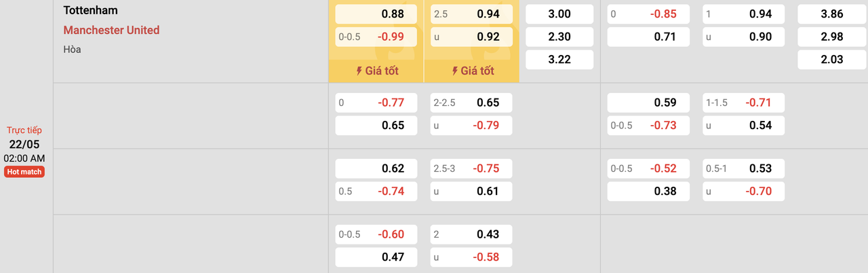Select the 0.59 first-half handicap odds
This screenshot has width=868, height=273.
pos(648,103)
